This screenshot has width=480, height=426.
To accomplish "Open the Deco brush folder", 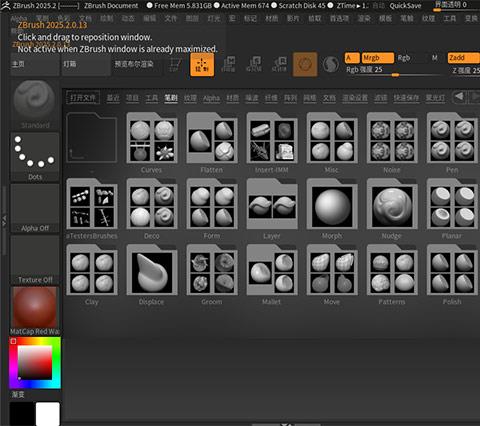I will [152, 204].
